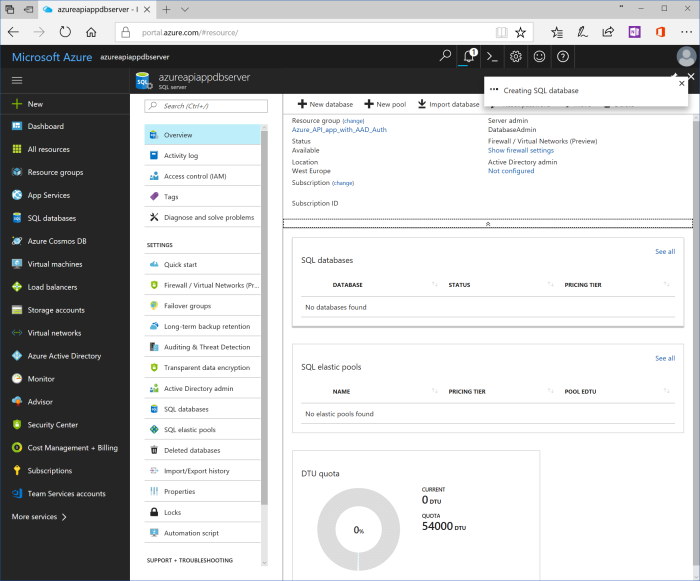Open Deleted databases settings item

point(202,450)
